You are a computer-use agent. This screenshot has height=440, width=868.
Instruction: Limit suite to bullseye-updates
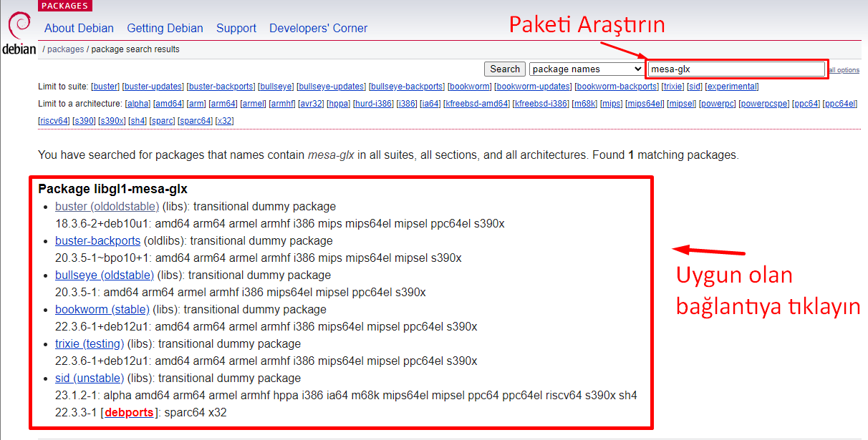pyautogui.click(x=332, y=87)
